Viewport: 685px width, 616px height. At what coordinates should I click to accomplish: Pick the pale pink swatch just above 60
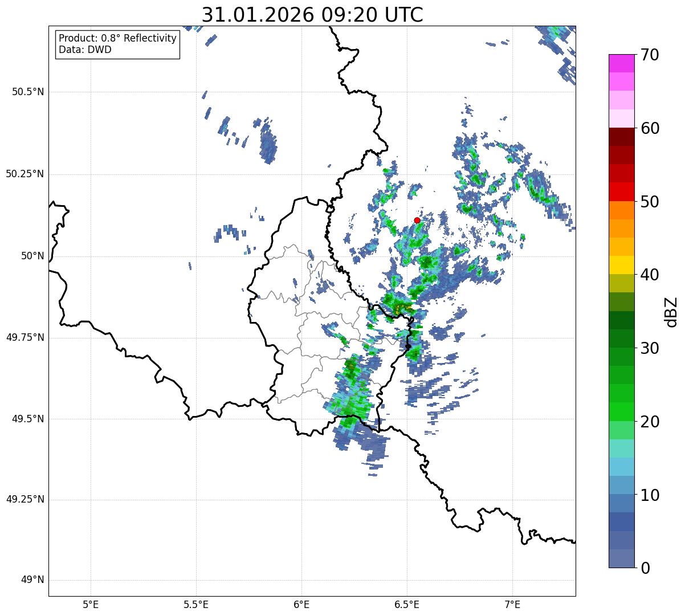[x=621, y=119]
